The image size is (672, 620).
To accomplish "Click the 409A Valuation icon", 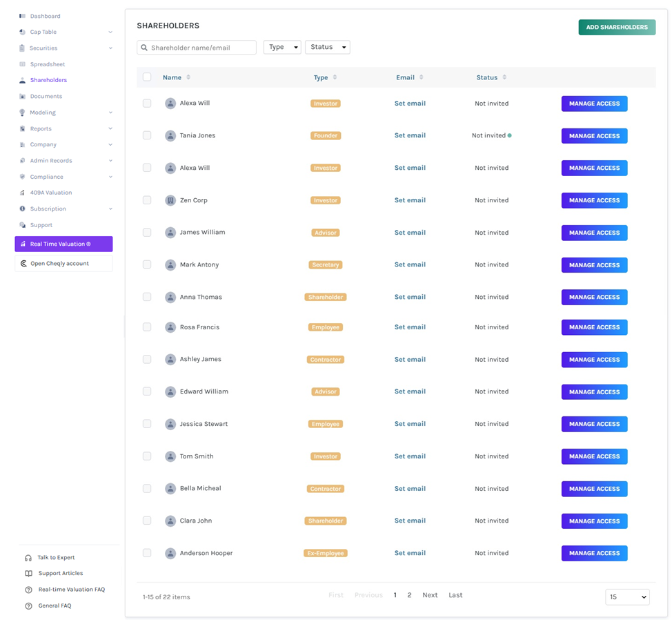I will pos(22,193).
